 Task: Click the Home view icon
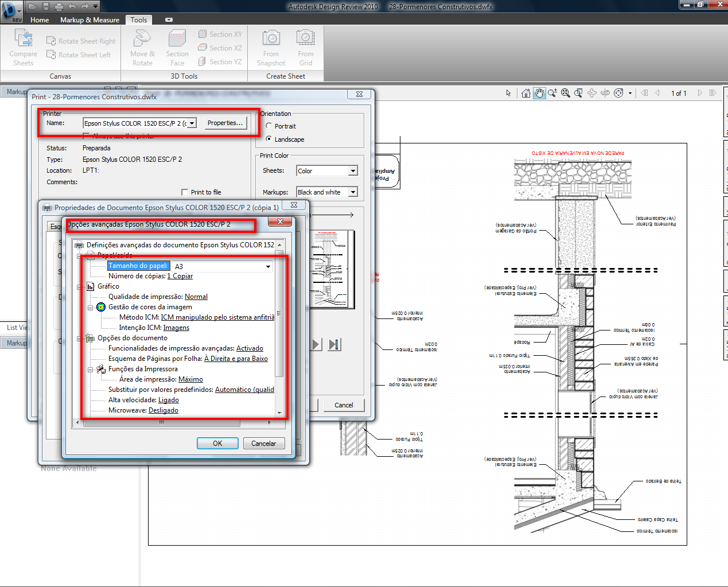525,93
